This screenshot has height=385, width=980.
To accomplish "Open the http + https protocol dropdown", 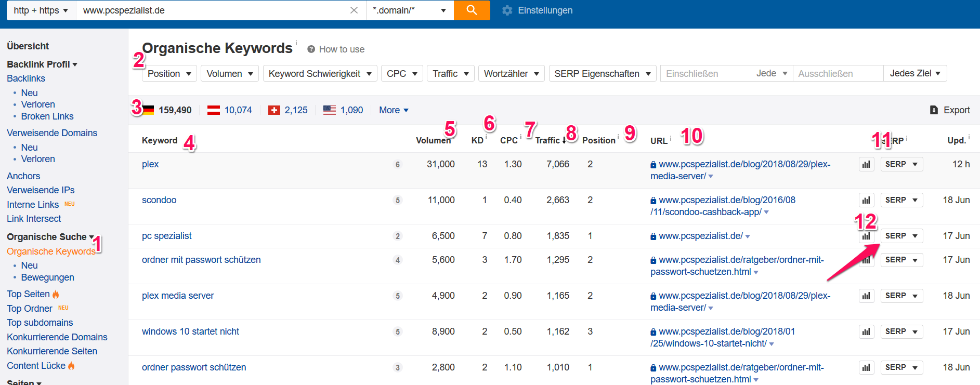I will click(x=41, y=10).
